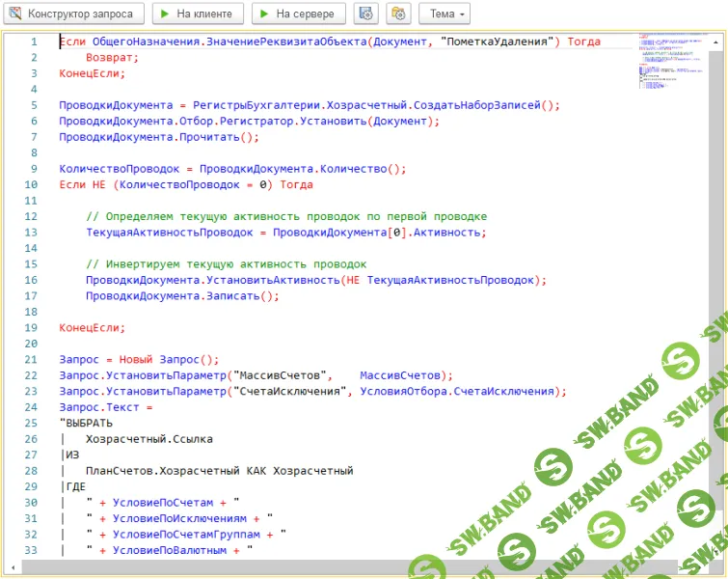
Task: Click the document-with-gear settings icon
Action: click(x=365, y=14)
